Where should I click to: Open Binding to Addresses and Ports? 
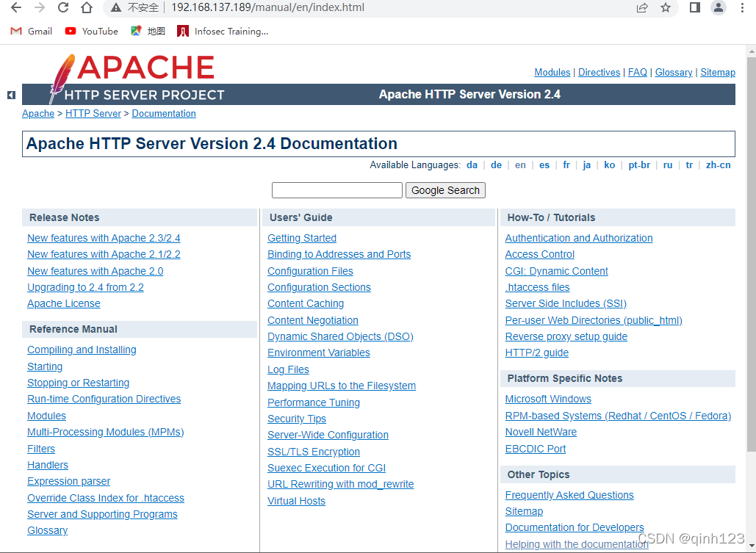[339, 255]
